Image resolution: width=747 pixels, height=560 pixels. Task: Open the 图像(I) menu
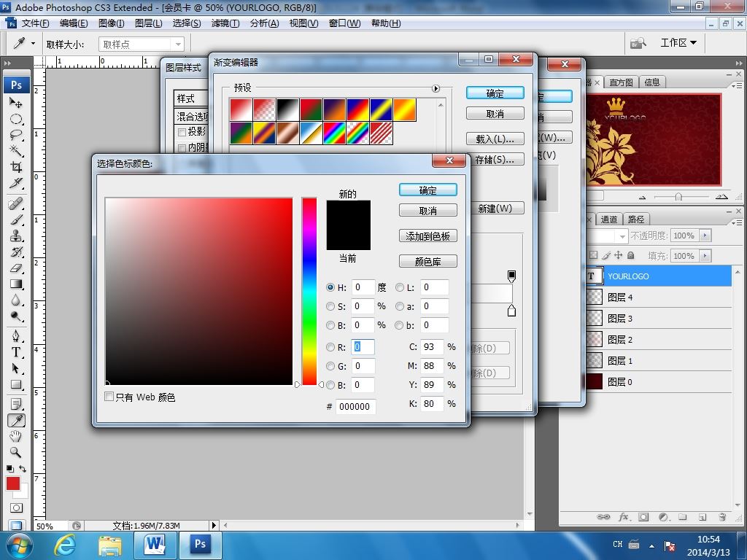click(x=112, y=23)
